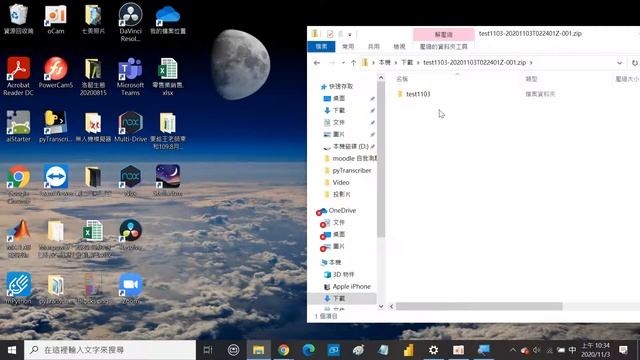Launch Acrobat Reader DC
This screenshot has width=640, height=360.
click(18, 76)
